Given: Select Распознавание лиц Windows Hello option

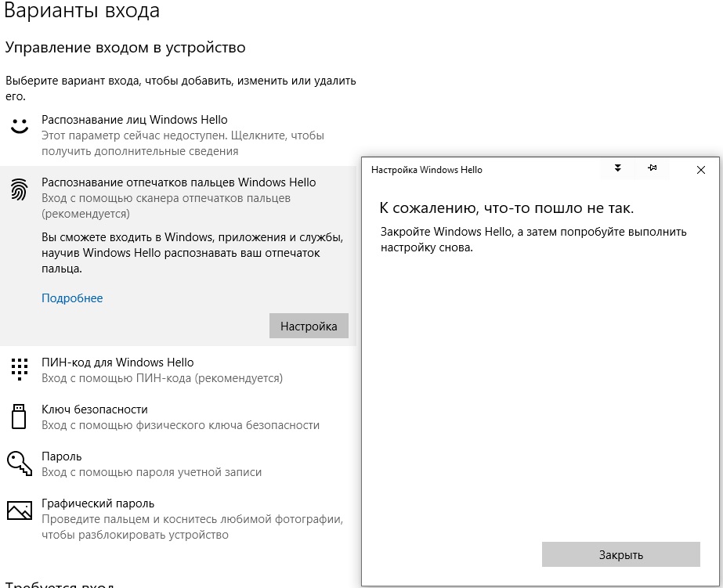Looking at the screenshot, I should coord(178,135).
